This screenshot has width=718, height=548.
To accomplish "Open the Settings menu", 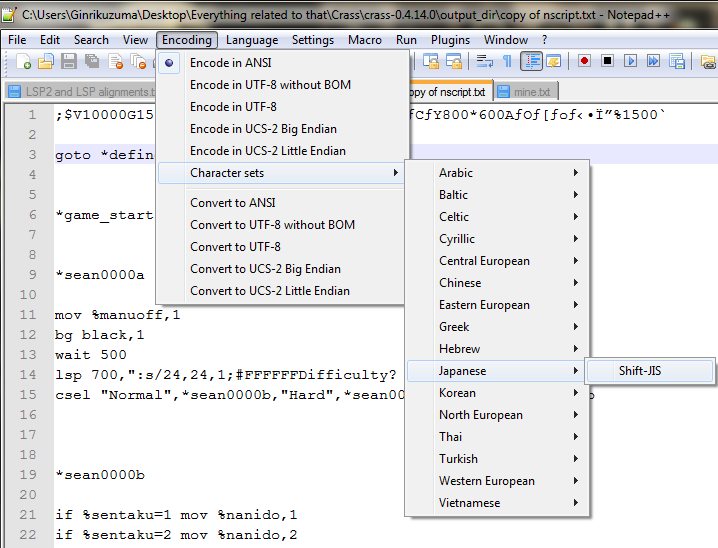I will [x=313, y=40].
